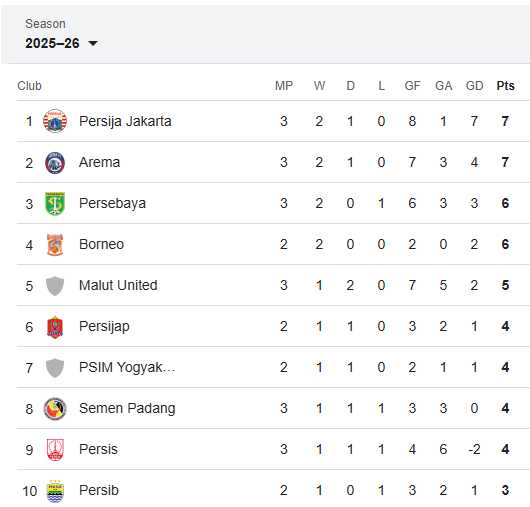The width and height of the screenshot is (530, 507).
Task: Click PSIM Yogyakarta's gray placeholder shield
Action: click(55, 368)
